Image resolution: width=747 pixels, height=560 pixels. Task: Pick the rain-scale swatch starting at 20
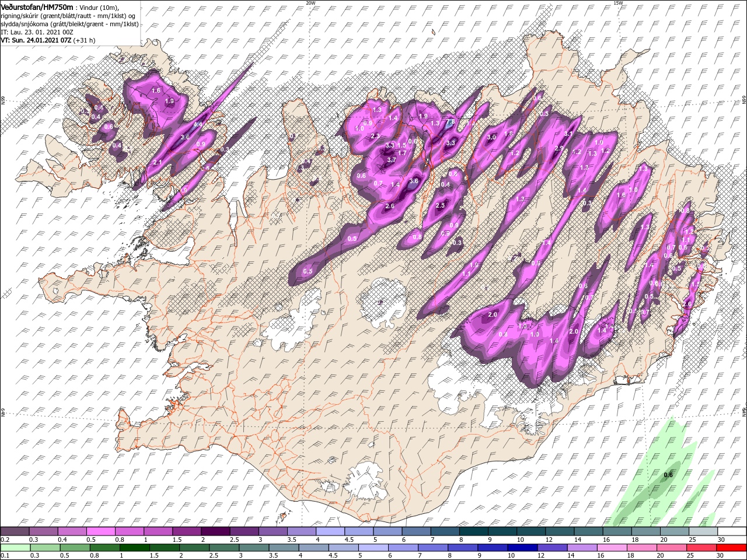point(671,548)
